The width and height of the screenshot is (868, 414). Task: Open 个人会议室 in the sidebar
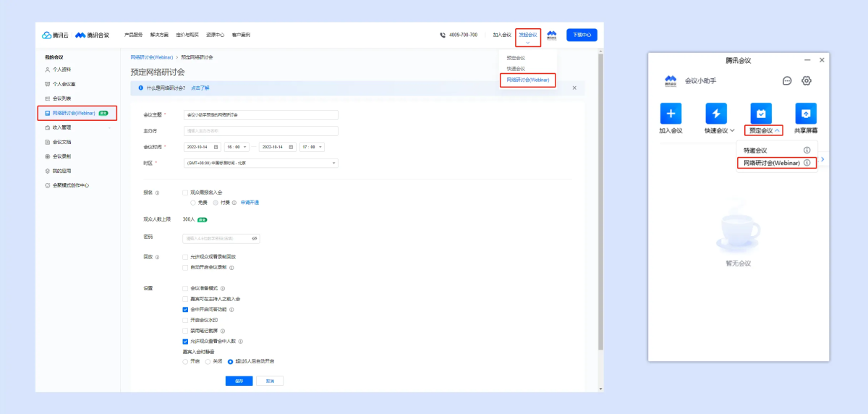[60, 84]
